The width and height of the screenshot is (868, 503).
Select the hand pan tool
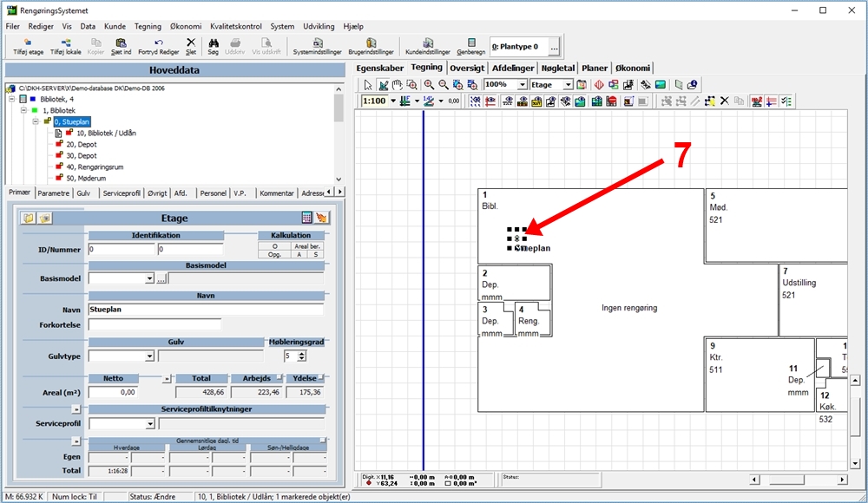(x=397, y=85)
